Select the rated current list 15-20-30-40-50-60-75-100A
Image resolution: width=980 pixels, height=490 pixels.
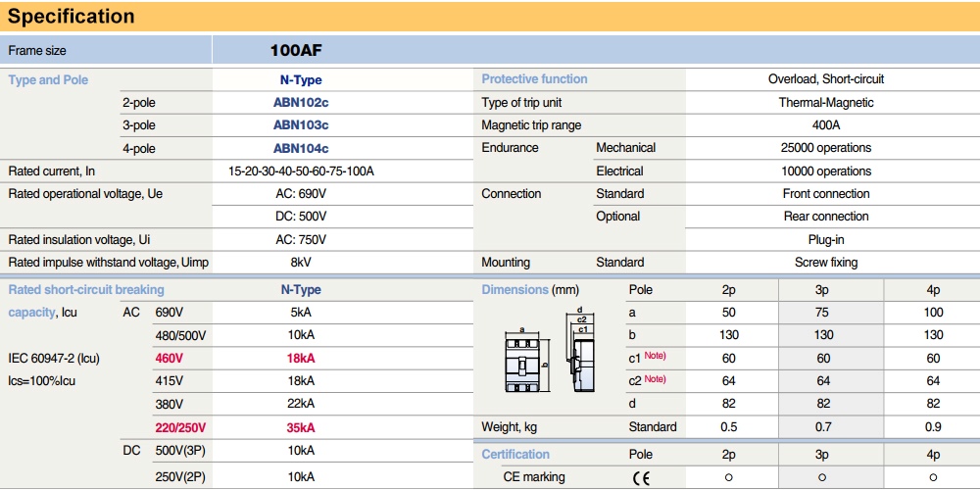(301, 171)
